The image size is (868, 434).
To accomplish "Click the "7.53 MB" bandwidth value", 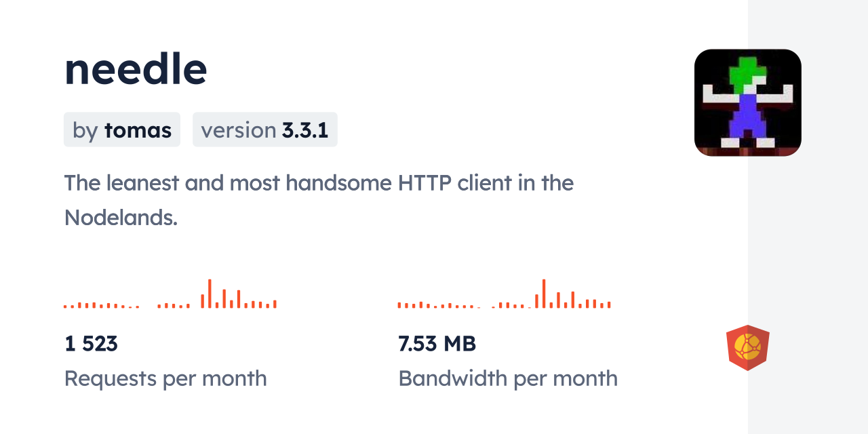I will (x=437, y=344).
